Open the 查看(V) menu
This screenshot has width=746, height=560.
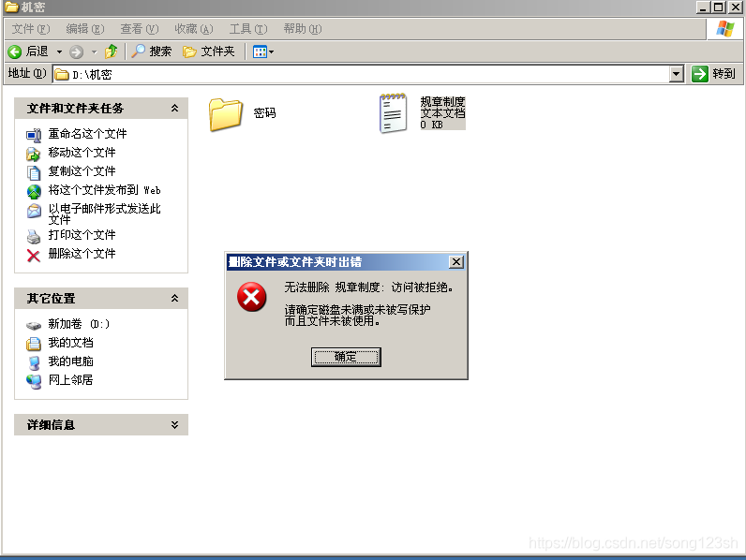(x=139, y=29)
